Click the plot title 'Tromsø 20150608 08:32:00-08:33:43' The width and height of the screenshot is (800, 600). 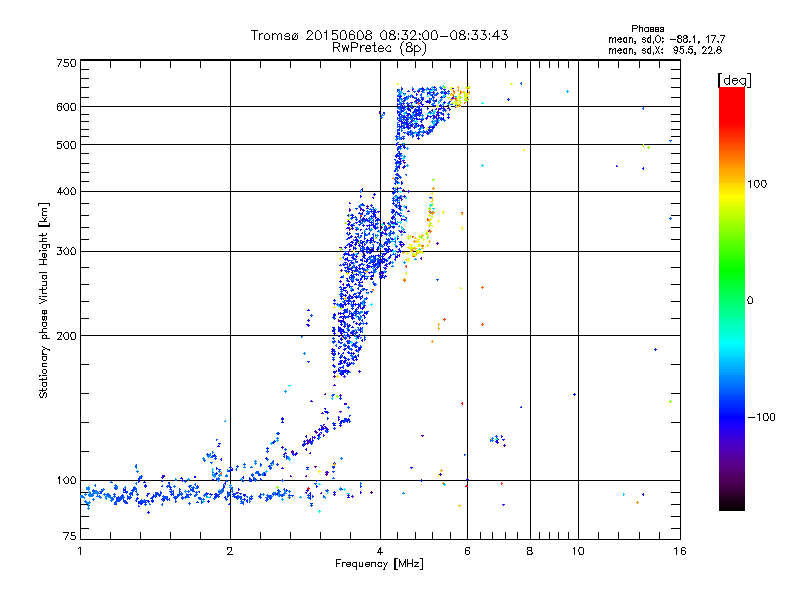pyautogui.click(x=379, y=35)
